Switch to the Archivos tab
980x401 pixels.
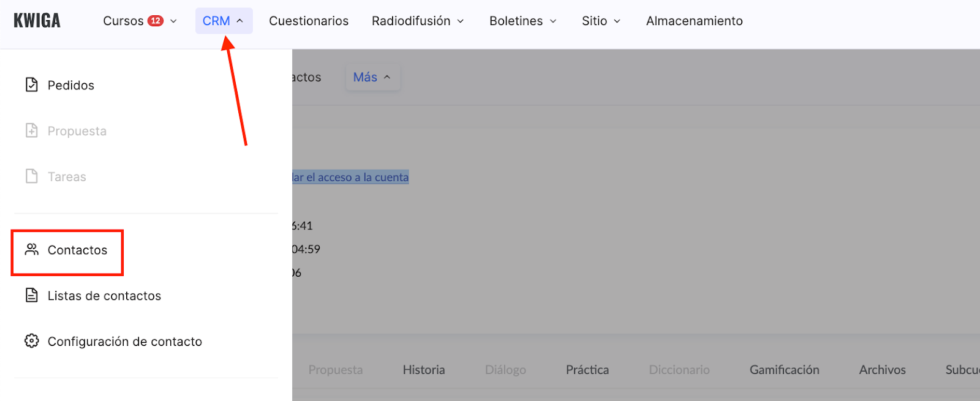[883, 370]
